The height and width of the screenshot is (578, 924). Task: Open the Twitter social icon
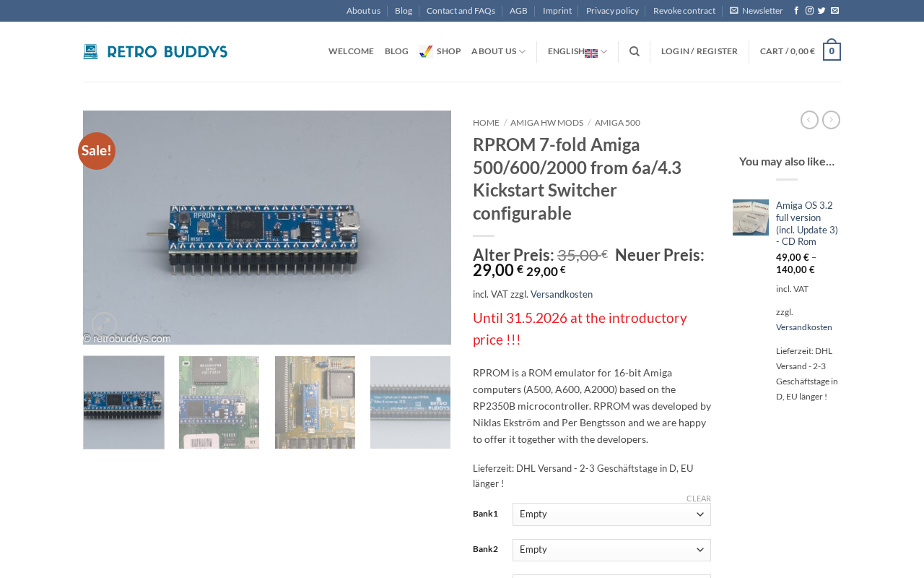point(821,11)
